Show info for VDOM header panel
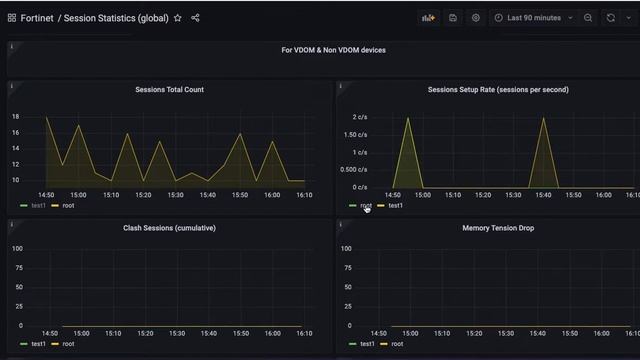The image size is (640, 360). point(11,47)
